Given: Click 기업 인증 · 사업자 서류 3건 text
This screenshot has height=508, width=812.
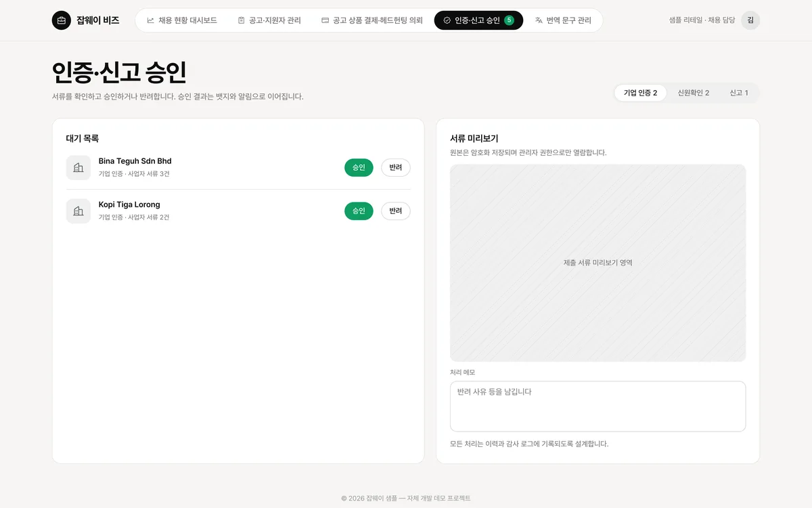Looking at the screenshot, I should point(134,174).
